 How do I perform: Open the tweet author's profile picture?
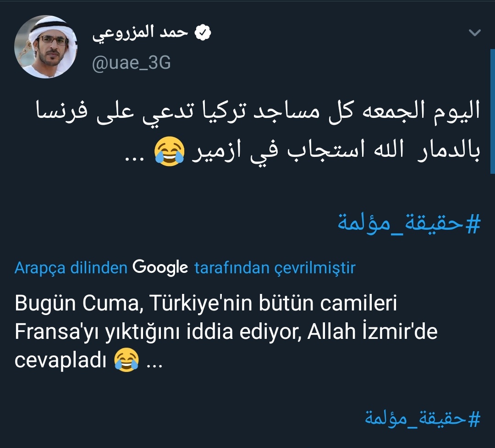click(x=45, y=47)
